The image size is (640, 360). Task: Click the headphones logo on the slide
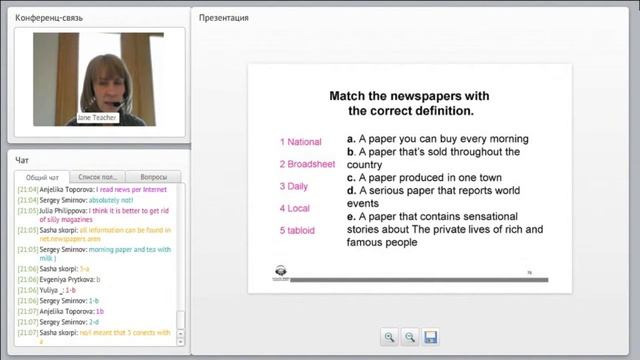pos(281,273)
